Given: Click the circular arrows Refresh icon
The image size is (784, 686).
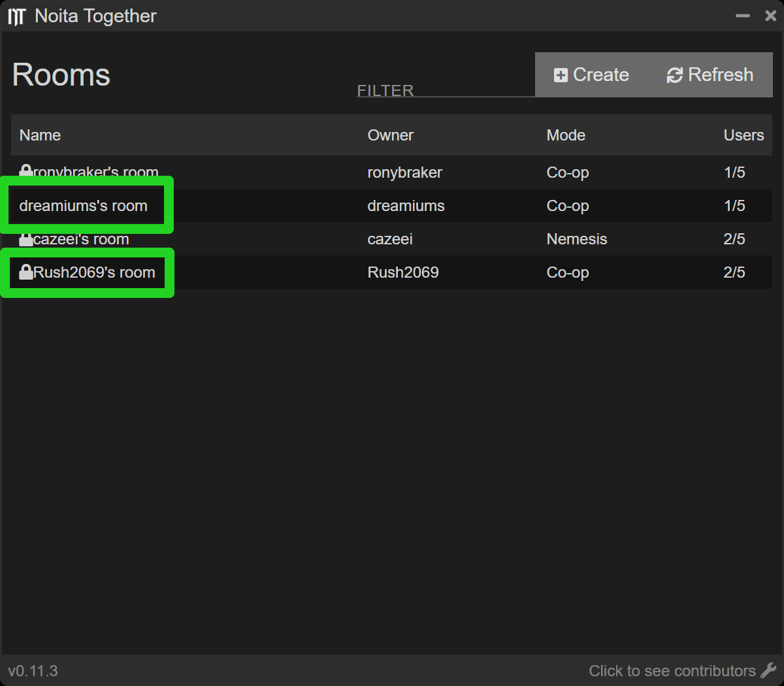Looking at the screenshot, I should pyautogui.click(x=674, y=75).
